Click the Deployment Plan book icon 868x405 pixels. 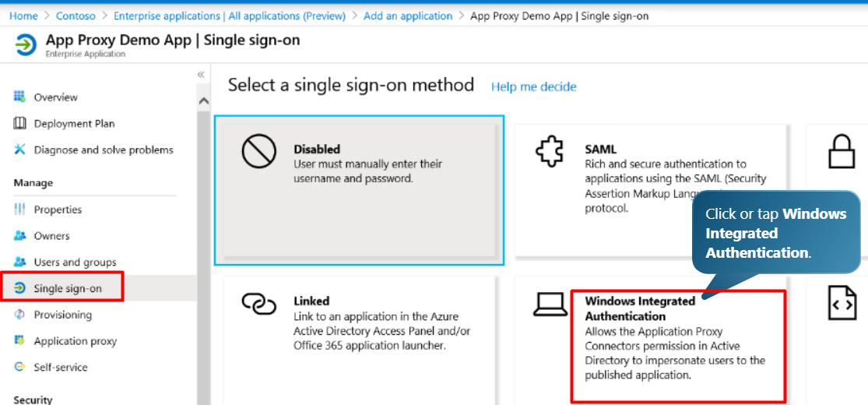20,123
